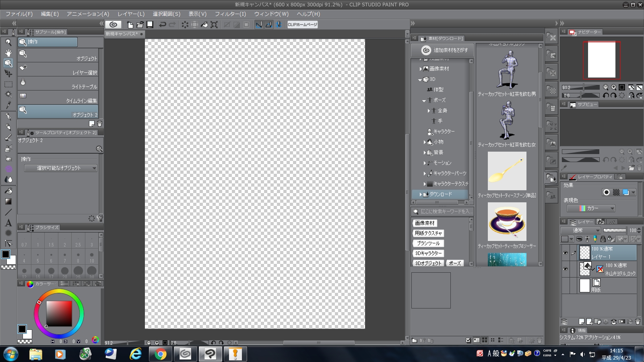Select the Zoom (magnifier) tool
The height and width of the screenshot is (362, 644).
(8, 42)
